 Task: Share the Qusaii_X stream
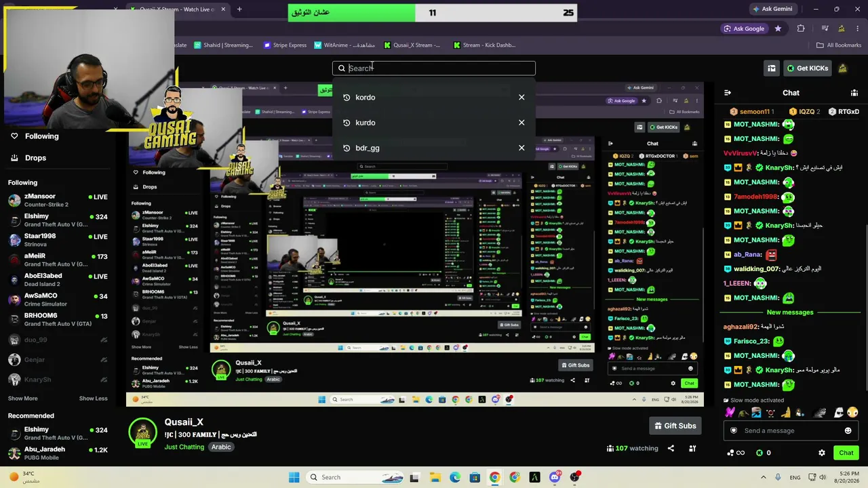click(x=671, y=448)
